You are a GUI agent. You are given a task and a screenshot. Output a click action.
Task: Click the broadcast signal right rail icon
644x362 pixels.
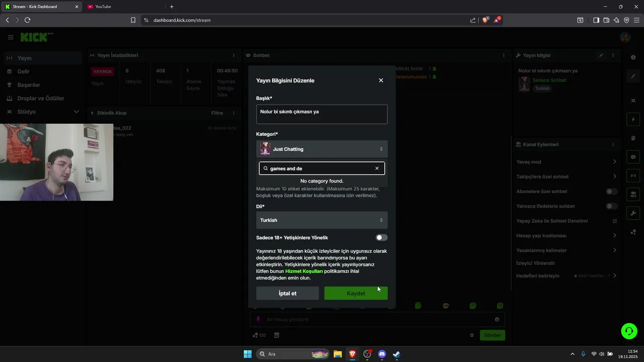[x=633, y=175]
